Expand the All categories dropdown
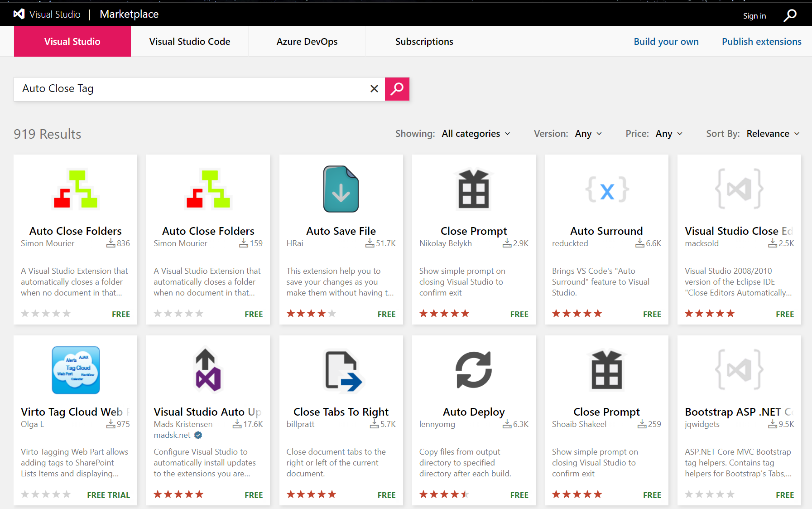The width and height of the screenshot is (812, 509). coord(476,134)
